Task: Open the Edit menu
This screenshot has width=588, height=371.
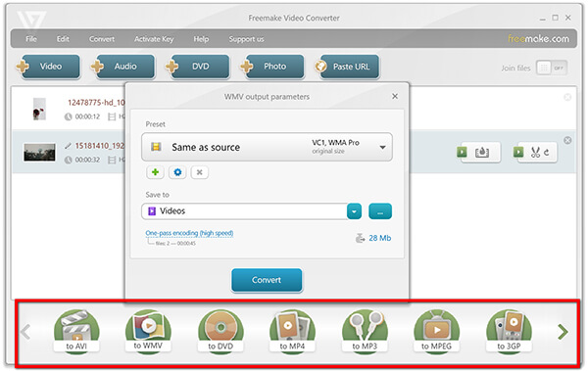Action: point(63,39)
